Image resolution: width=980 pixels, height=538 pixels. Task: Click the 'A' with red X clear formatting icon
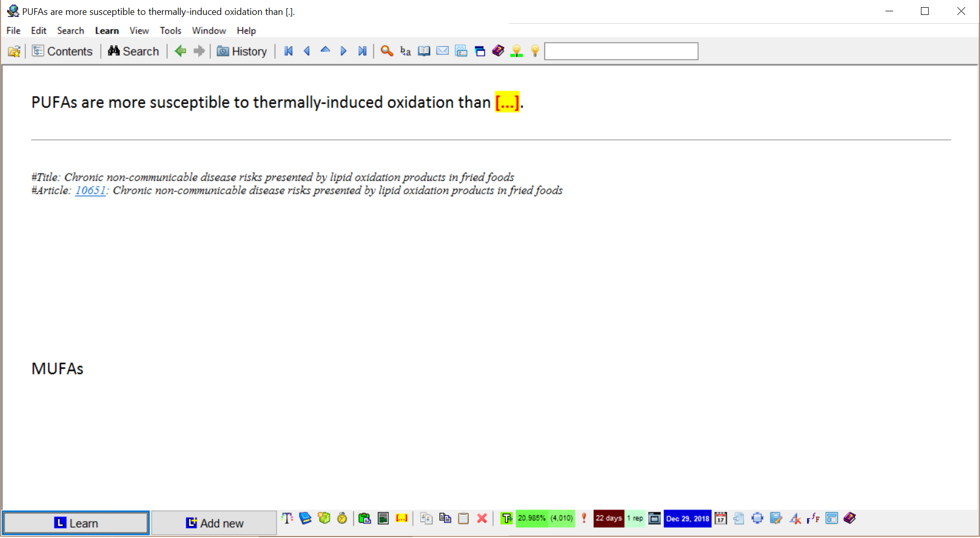pos(795,518)
